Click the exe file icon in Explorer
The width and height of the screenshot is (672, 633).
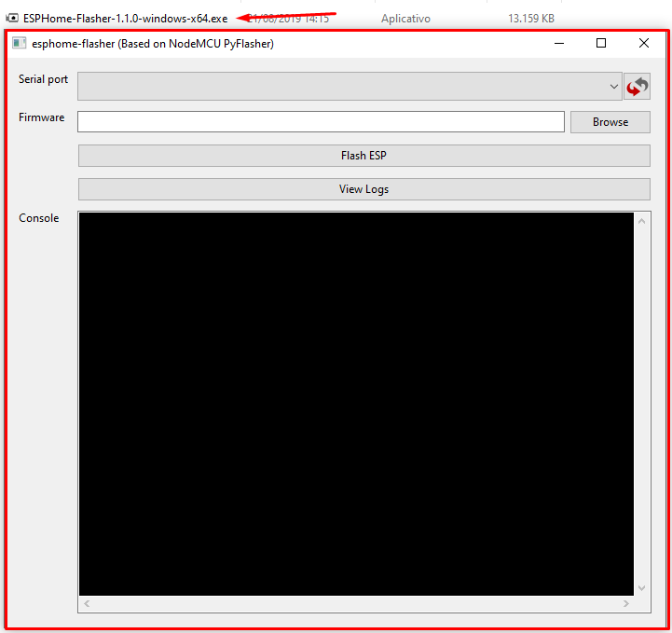tap(12, 18)
